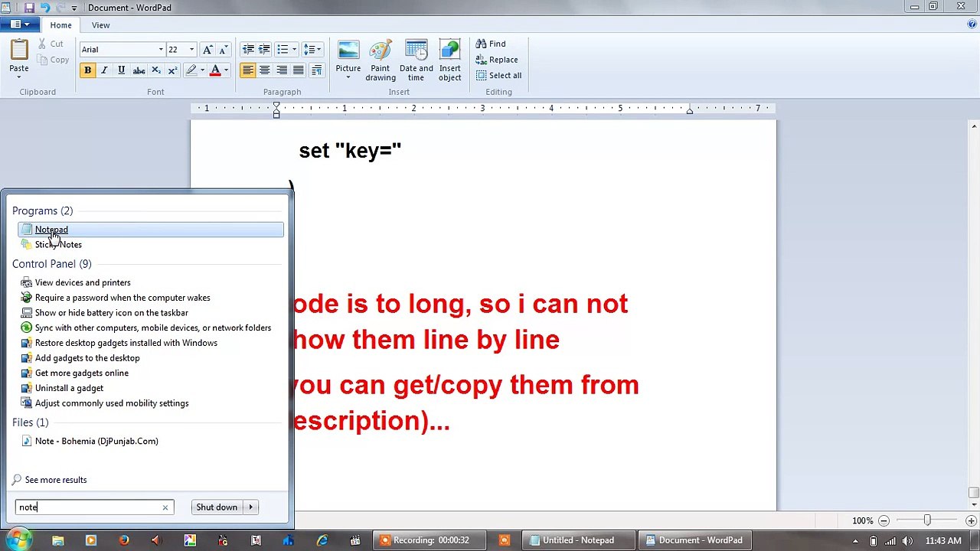Switch to Untitled - Notepad taskbar window

[x=580, y=540]
